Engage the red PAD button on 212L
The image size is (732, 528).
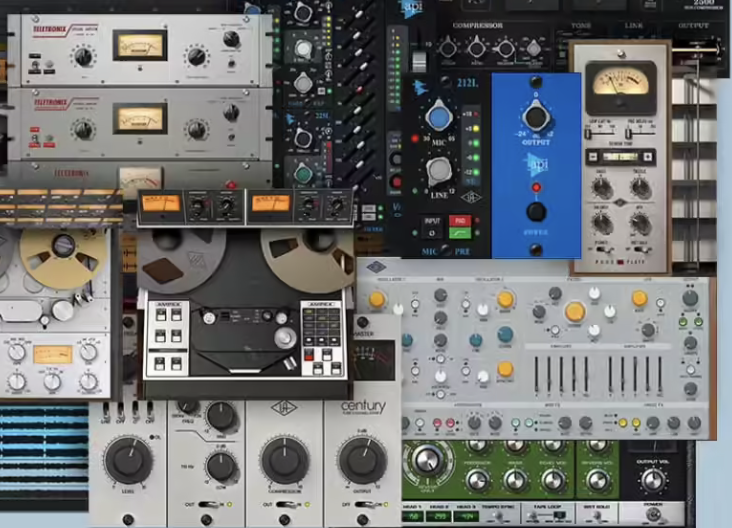coord(460,221)
